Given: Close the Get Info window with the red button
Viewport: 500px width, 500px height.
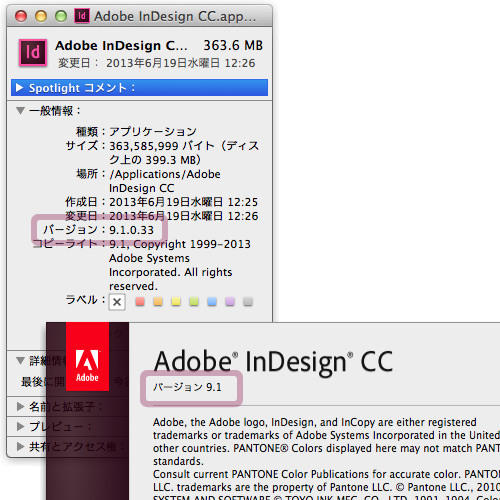Looking at the screenshot, I should click(x=21, y=16).
